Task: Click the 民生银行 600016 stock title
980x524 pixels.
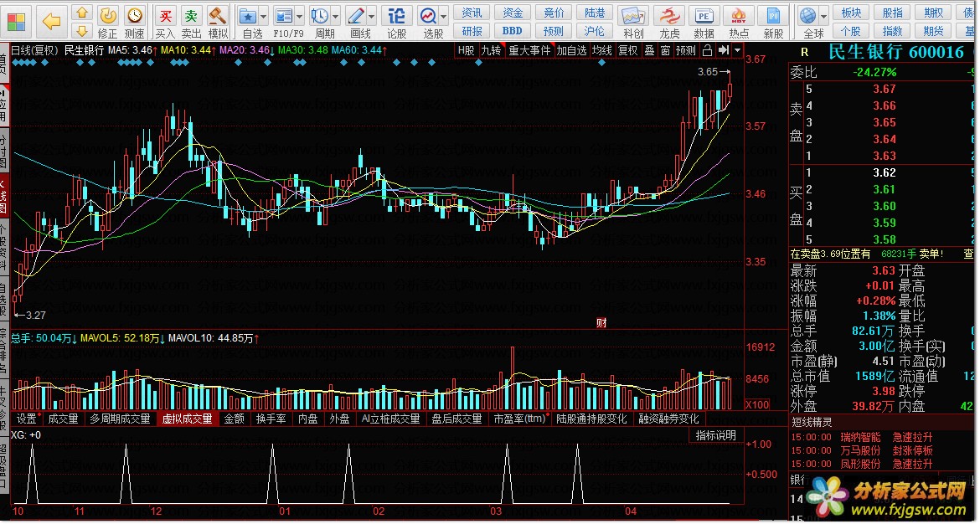Action: [896, 52]
